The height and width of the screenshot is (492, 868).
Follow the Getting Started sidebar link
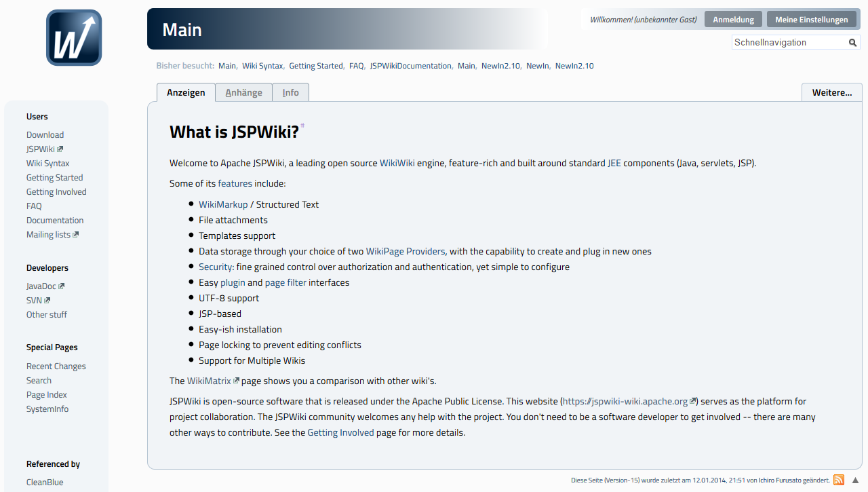coord(54,177)
